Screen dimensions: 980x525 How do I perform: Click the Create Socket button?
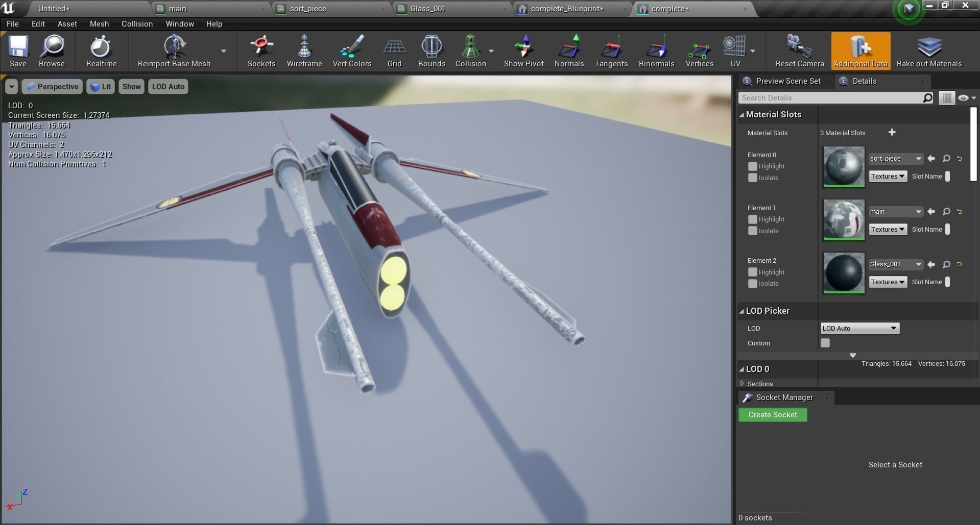[773, 415]
